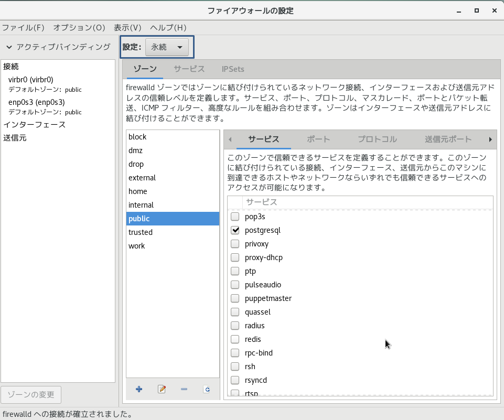Enable the pop3s service checkbox
Viewport: 504px width, 420px height.
(x=235, y=217)
